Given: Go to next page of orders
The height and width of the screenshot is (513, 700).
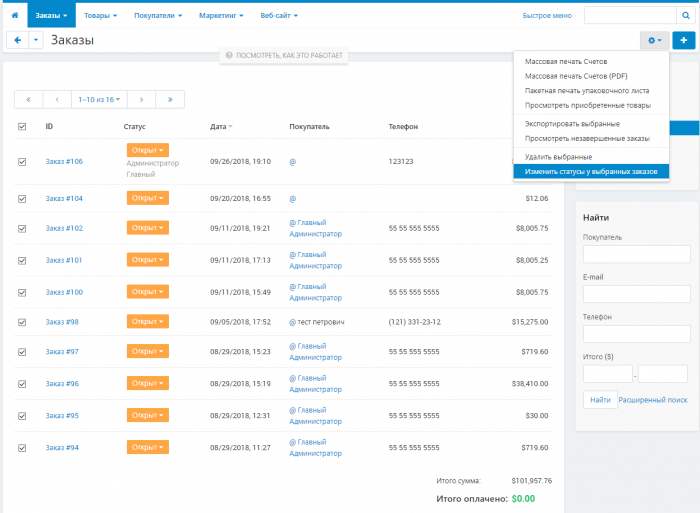Looking at the screenshot, I should 142,100.
